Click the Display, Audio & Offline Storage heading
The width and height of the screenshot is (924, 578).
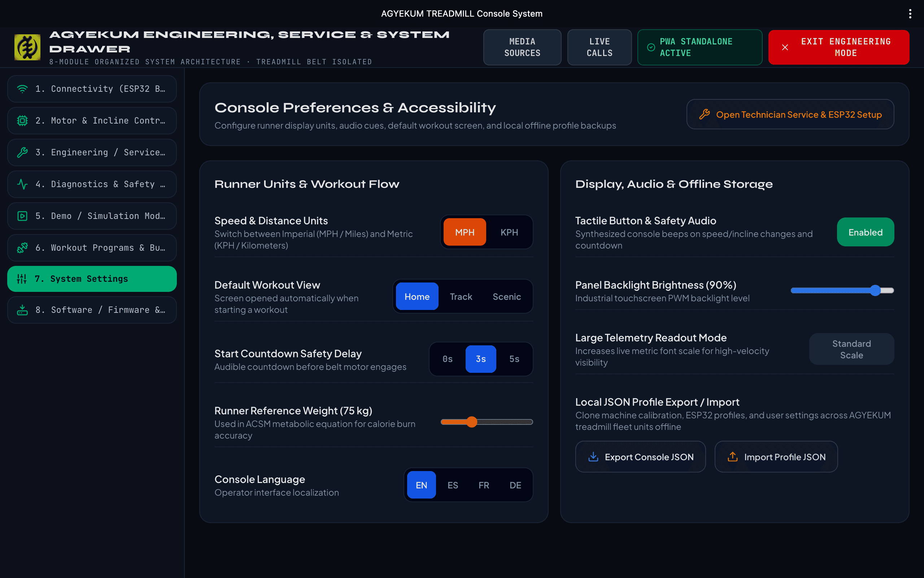coord(674,184)
